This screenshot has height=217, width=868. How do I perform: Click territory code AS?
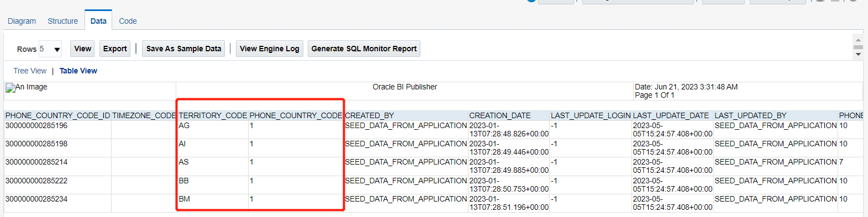[184, 162]
